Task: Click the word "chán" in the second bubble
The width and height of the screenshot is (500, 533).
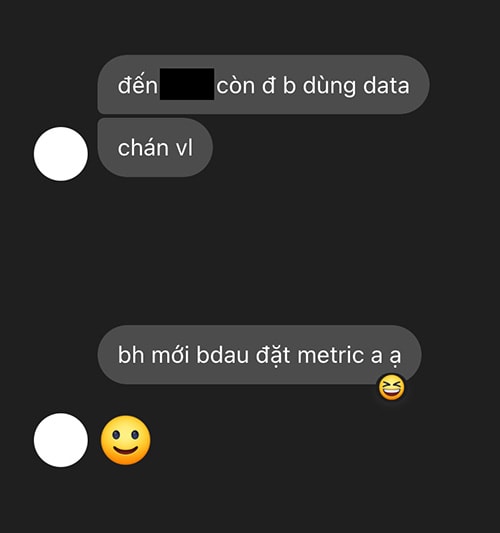Action: tap(143, 148)
